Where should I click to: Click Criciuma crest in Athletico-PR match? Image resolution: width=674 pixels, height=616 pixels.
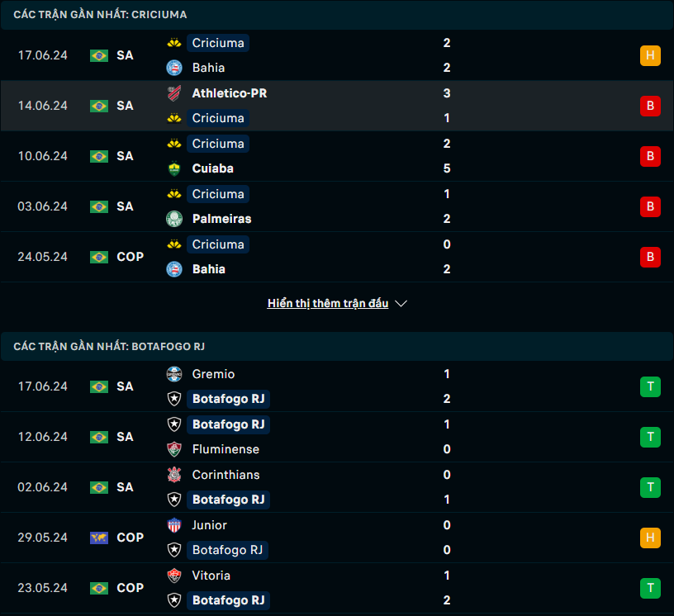coord(174,118)
